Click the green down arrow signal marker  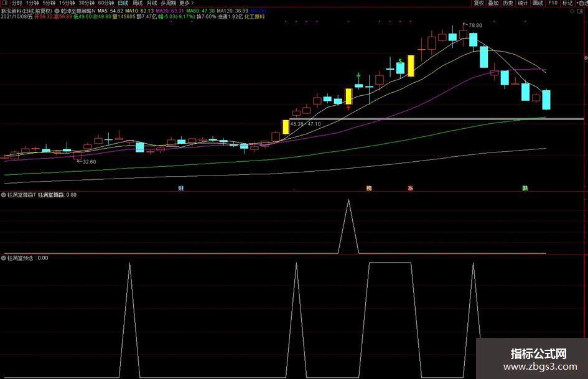tap(359, 75)
